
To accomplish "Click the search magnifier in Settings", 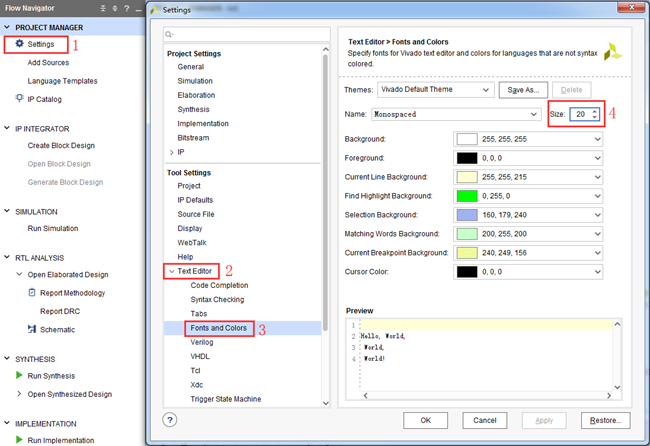I will point(169,34).
